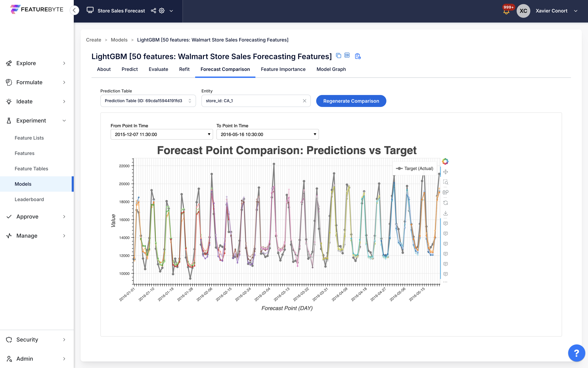Viewport: 588px width, 368px height.
Task: Click the copy model ID icon
Action: click(347, 56)
